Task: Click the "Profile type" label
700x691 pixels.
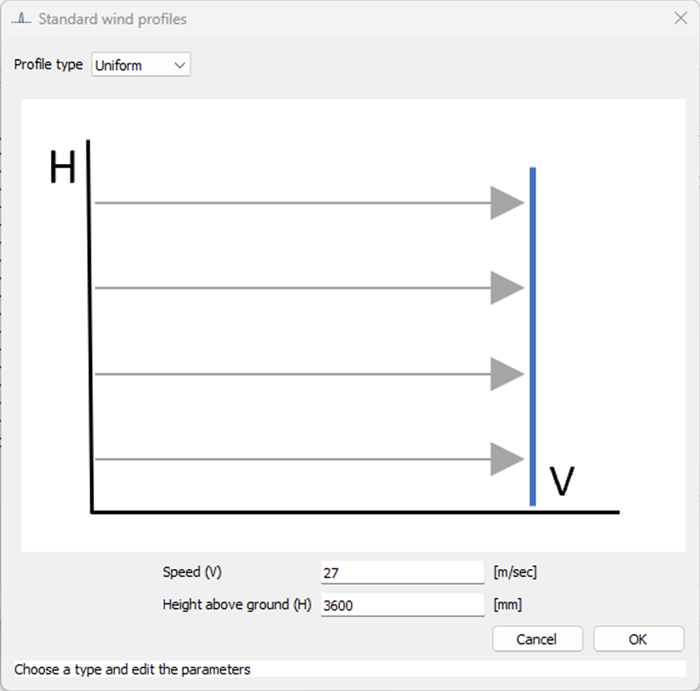Action: pyautogui.click(x=48, y=65)
